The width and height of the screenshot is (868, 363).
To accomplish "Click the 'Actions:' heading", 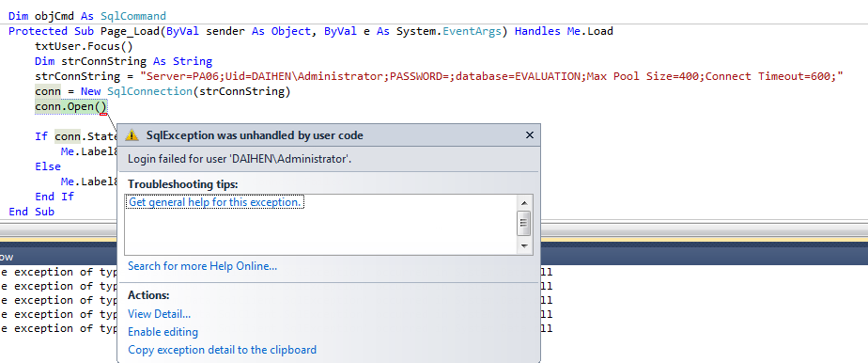I will [148, 295].
